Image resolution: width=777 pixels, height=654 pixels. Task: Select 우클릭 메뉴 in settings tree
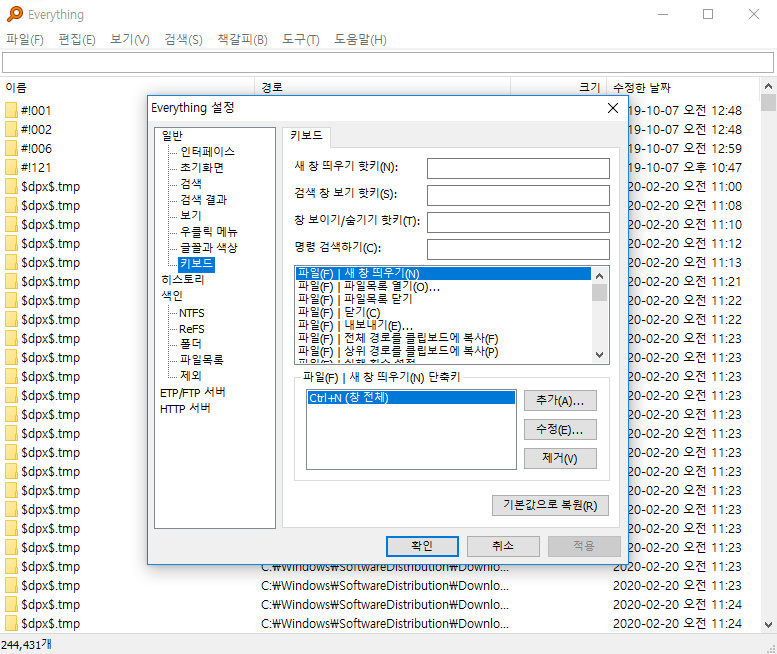tap(209, 231)
